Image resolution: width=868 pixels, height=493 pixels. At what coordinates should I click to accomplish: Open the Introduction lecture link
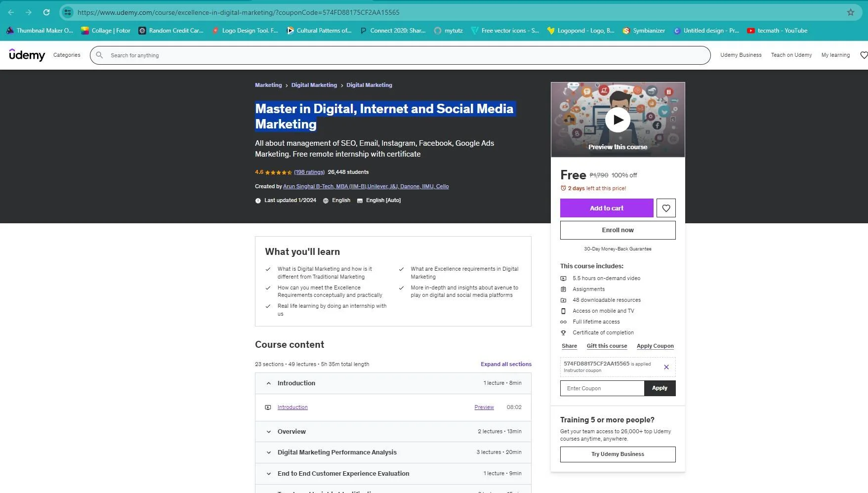pos(292,408)
